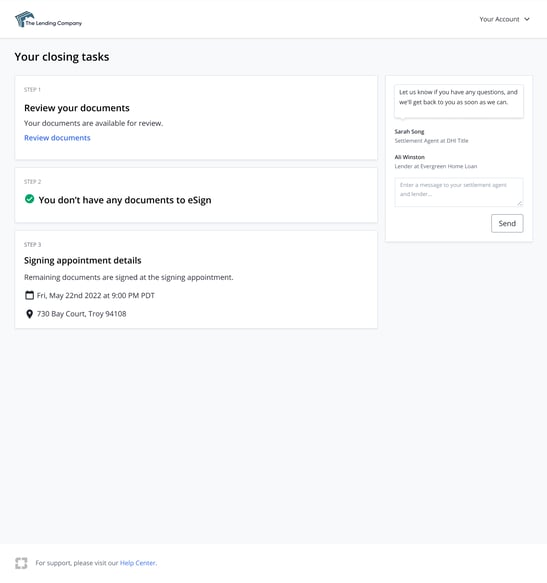Image resolution: width=547 pixels, height=583 pixels.
Task: Click the 730 Bay Court address text
Action: tap(81, 314)
